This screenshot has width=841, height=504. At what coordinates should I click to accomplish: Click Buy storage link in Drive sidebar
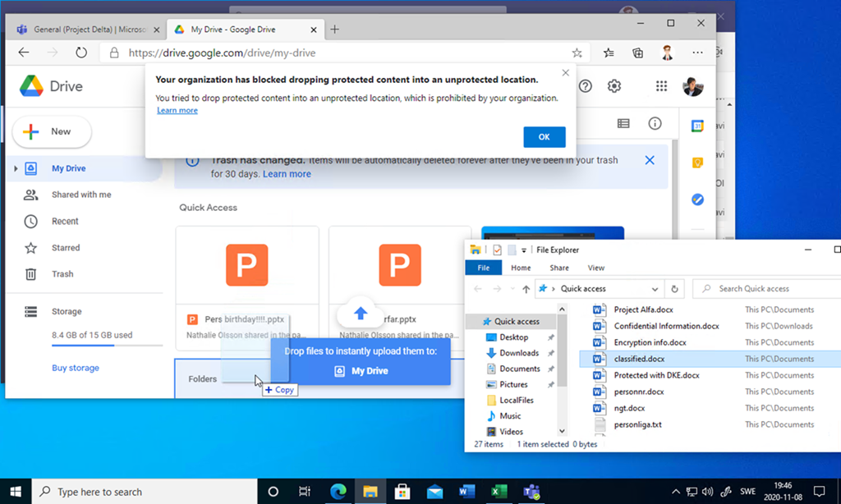click(76, 368)
